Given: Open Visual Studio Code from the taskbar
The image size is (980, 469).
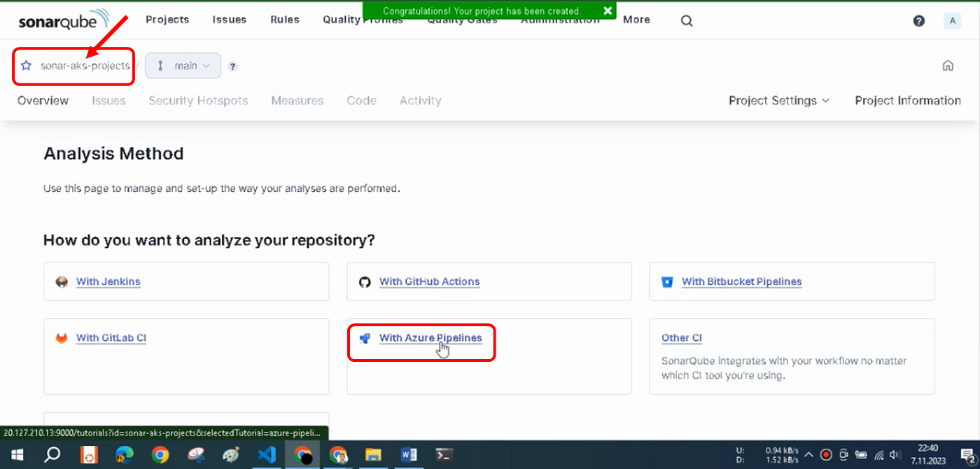Looking at the screenshot, I should [267, 455].
